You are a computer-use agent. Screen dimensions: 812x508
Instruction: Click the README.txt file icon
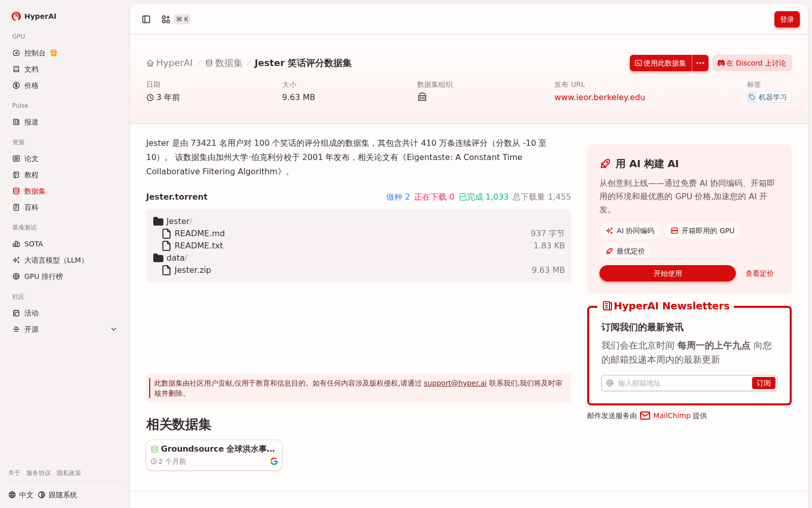click(166, 245)
